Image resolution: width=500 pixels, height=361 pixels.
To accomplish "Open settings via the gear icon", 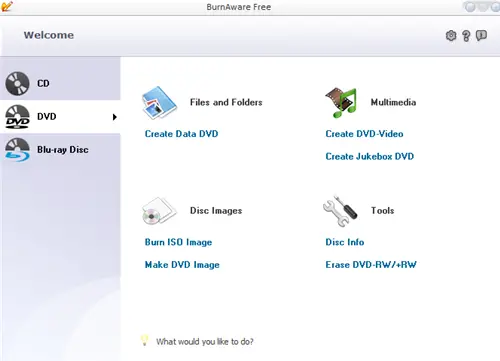I will [451, 35].
